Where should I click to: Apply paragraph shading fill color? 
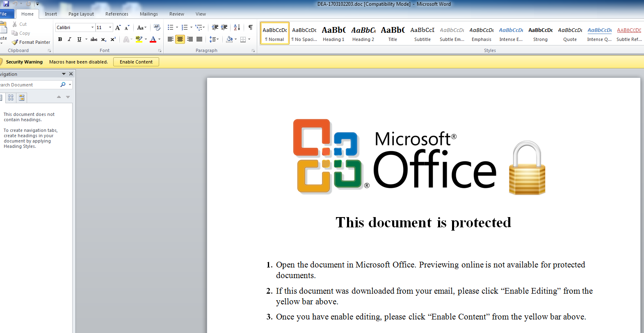pyautogui.click(x=229, y=39)
